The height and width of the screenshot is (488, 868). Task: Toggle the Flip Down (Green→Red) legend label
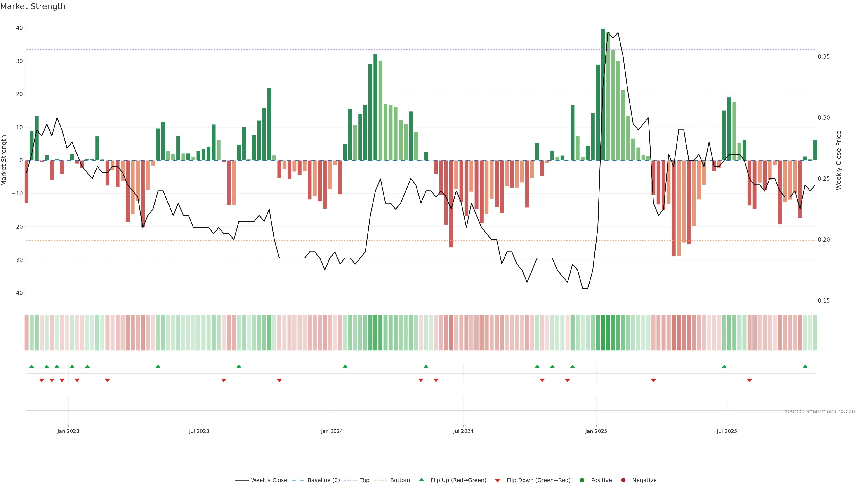click(538, 480)
